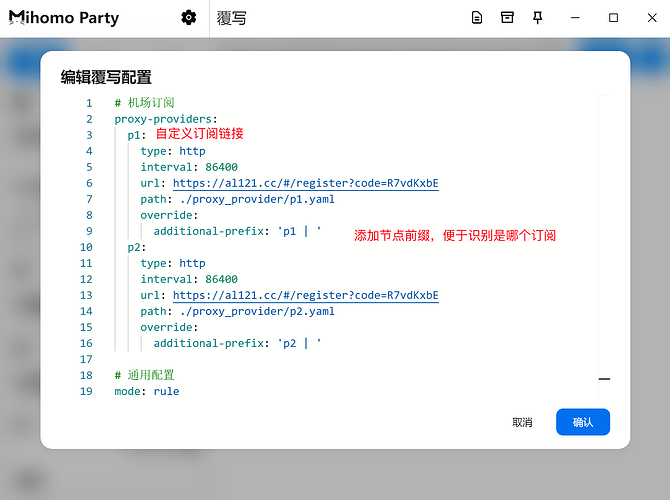Click 'path: ./proxy_provider/p2.yaml' line
Viewport: 670px width, 500px height.
tap(238, 311)
